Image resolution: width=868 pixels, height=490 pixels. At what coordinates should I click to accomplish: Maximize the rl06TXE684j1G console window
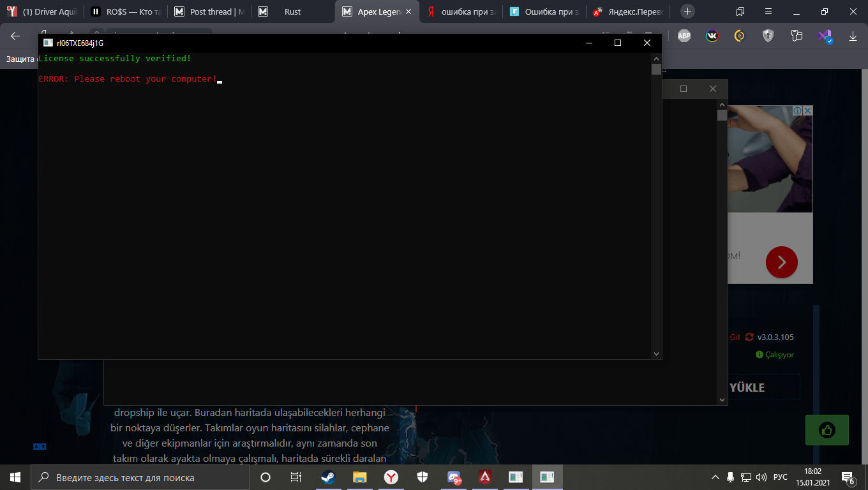pyautogui.click(x=617, y=43)
